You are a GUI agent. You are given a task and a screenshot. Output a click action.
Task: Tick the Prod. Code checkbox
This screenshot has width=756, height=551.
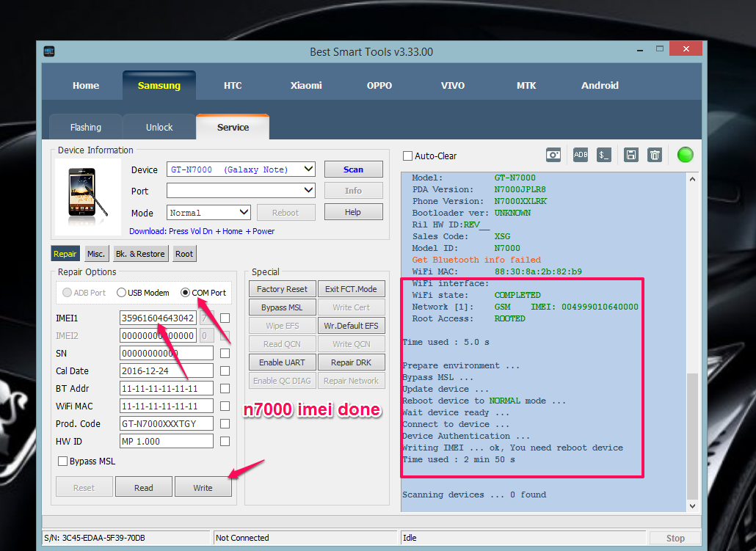(x=225, y=424)
